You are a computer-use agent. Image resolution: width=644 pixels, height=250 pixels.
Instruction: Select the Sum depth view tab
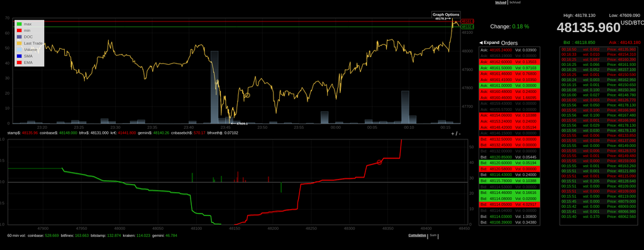click(x=433, y=235)
